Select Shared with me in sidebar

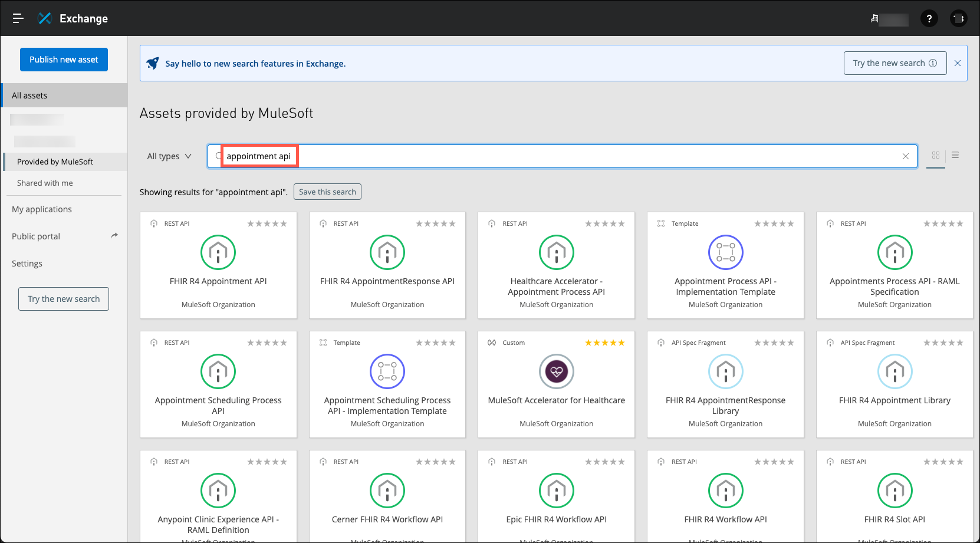point(45,183)
